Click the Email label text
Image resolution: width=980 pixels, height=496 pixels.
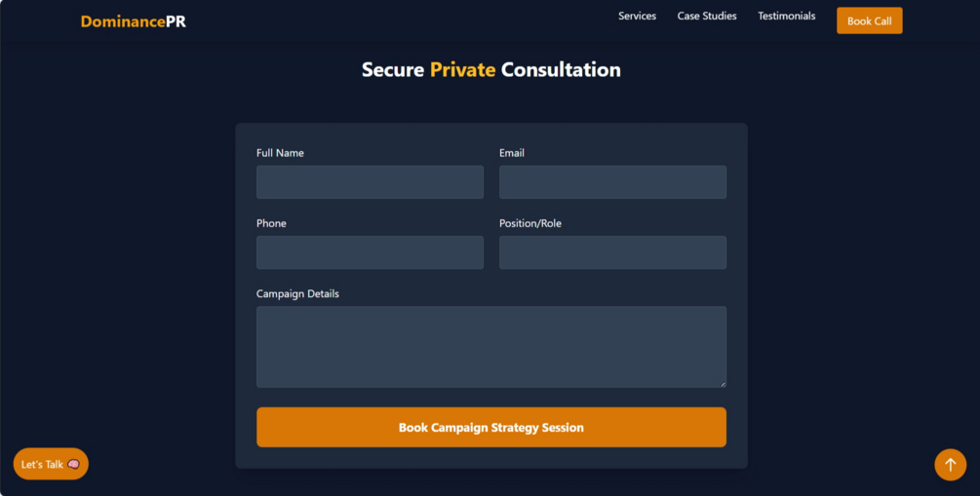point(512,153)
